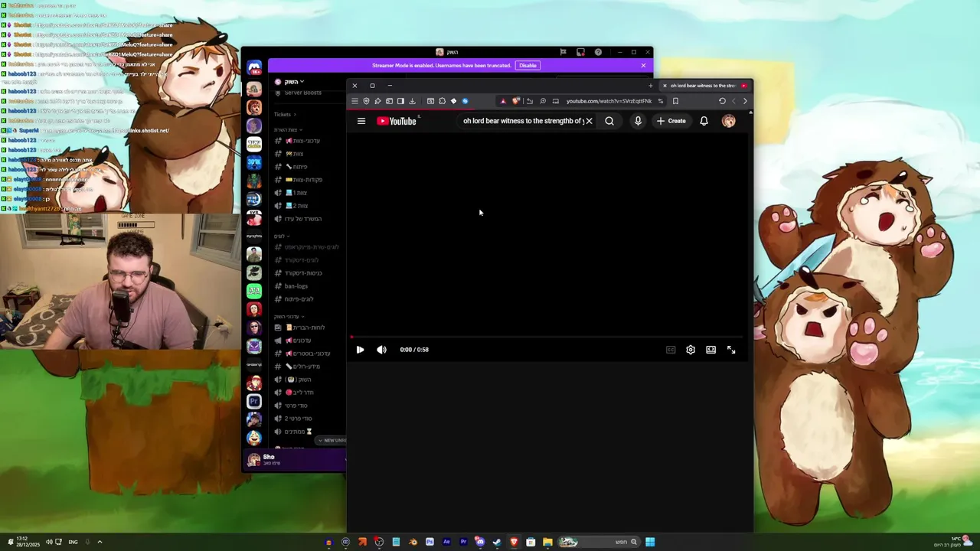
Task: Select the 'oh lord bear witness' tab
Action: [704, 86]
